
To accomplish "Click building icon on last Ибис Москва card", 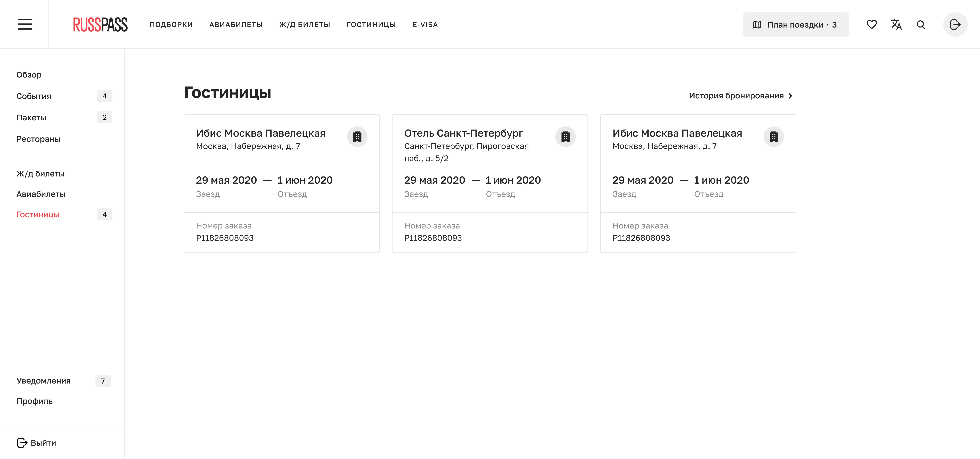I will click(773, 137).
